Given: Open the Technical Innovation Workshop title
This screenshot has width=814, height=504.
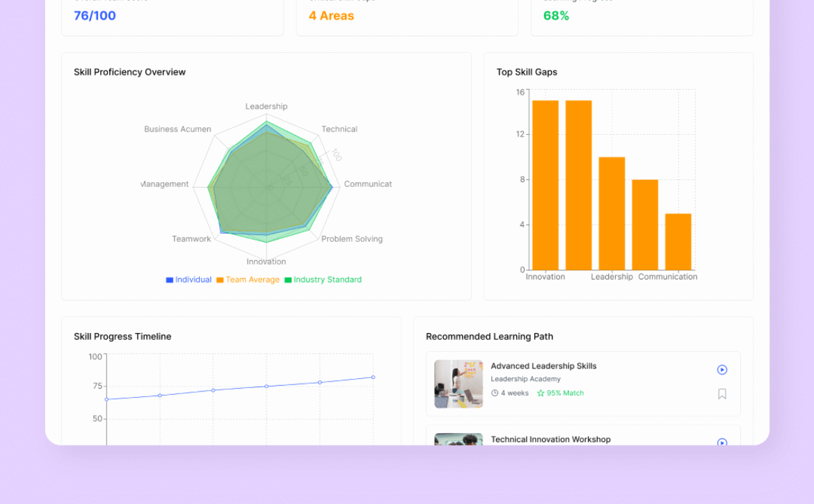Looking at the screenshot, I should click(550, 439).
